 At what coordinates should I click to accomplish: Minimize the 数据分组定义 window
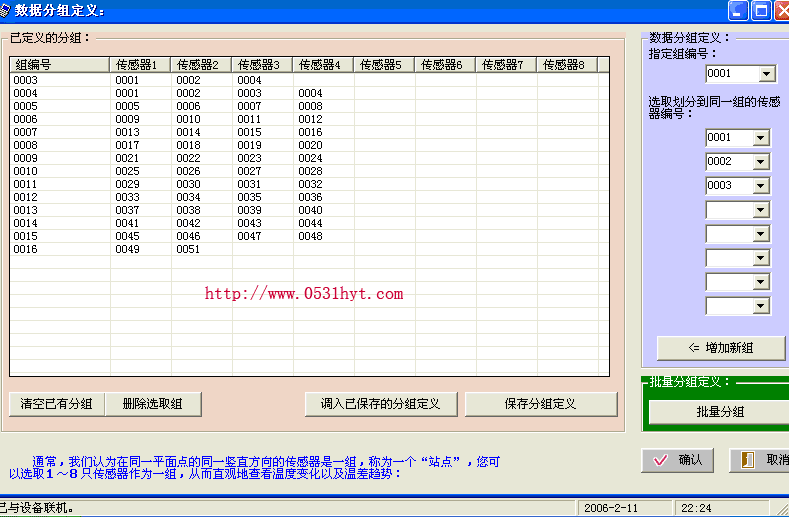tap(738, 11)
